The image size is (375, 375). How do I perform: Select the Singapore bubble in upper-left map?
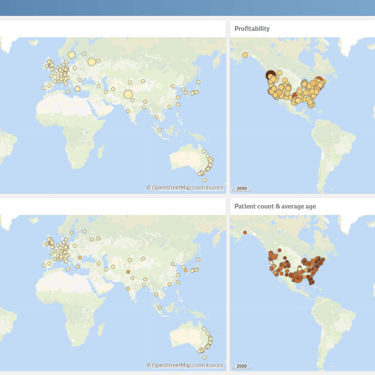160,130
